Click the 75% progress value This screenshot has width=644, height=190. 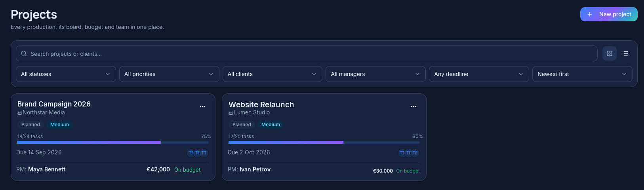(206, 137)
